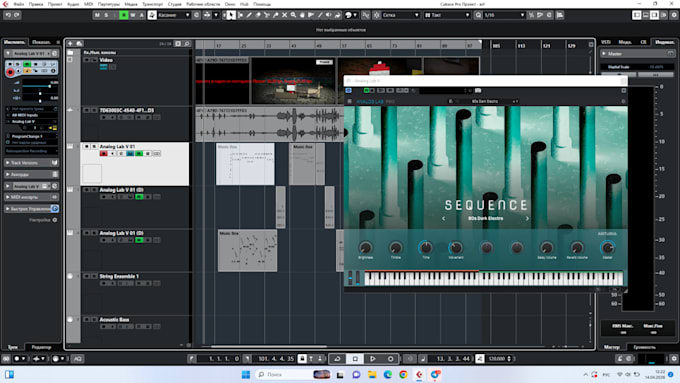
Task: Toggle record enable on Analog Lab V 01 track
Action: 103,154
